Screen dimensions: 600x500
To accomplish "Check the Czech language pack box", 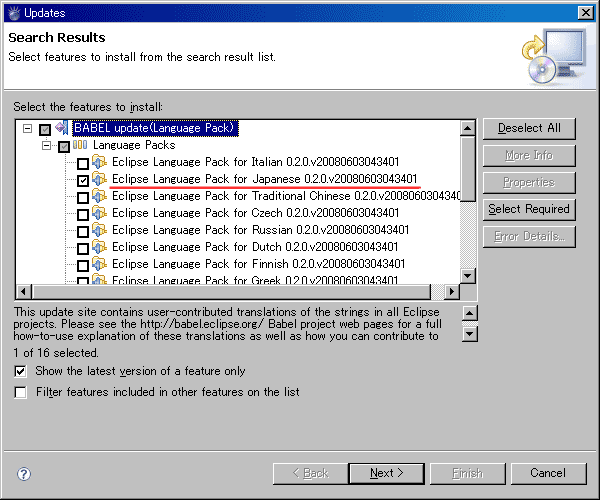I will pos(83,214).
